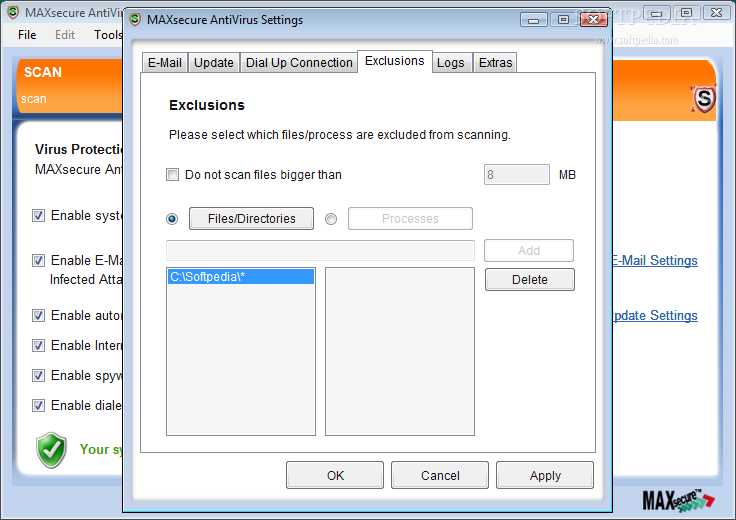Click the exclusion path input field
736x520 pixels.
[x=321, y=251]
